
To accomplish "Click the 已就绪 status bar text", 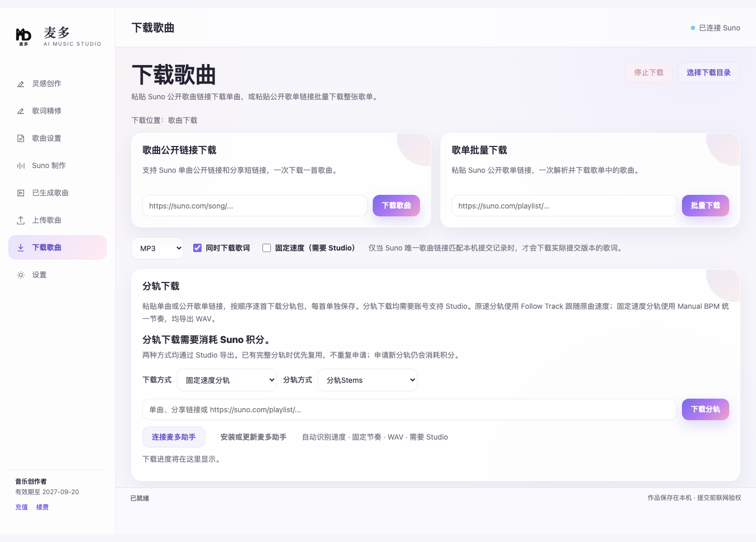I will pyautogui.click(x=140, y=498).
